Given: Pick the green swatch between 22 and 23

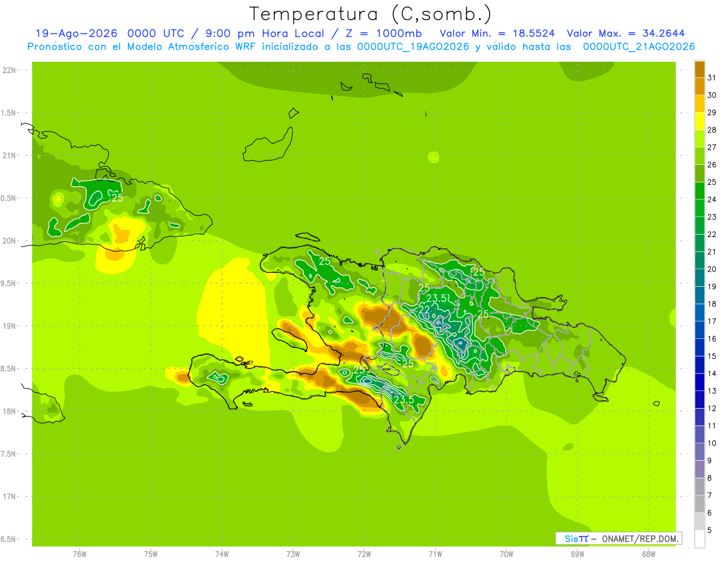Looking at the screenshot, I should coord(699,226).
